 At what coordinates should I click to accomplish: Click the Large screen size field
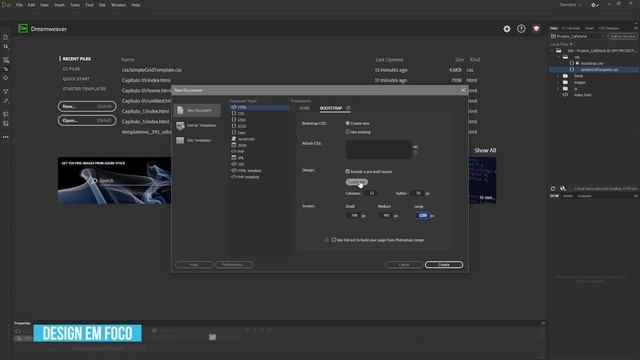point(422,215)
